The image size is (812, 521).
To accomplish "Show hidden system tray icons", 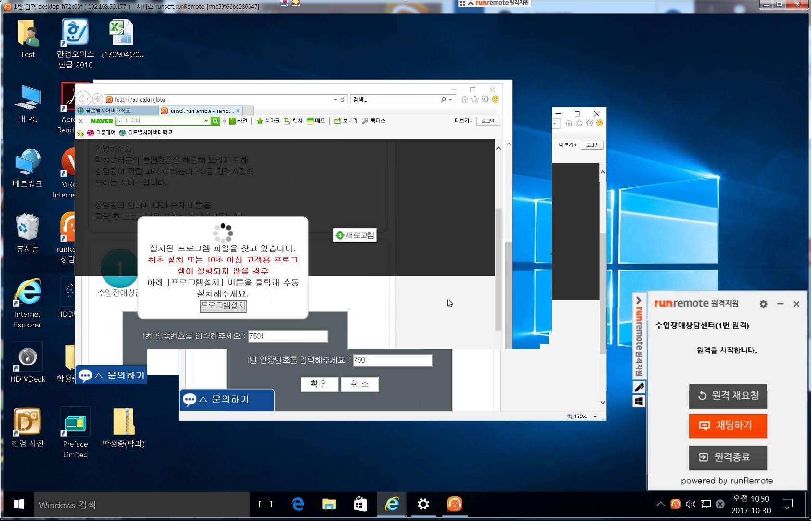I will click(x=661, y=505).
